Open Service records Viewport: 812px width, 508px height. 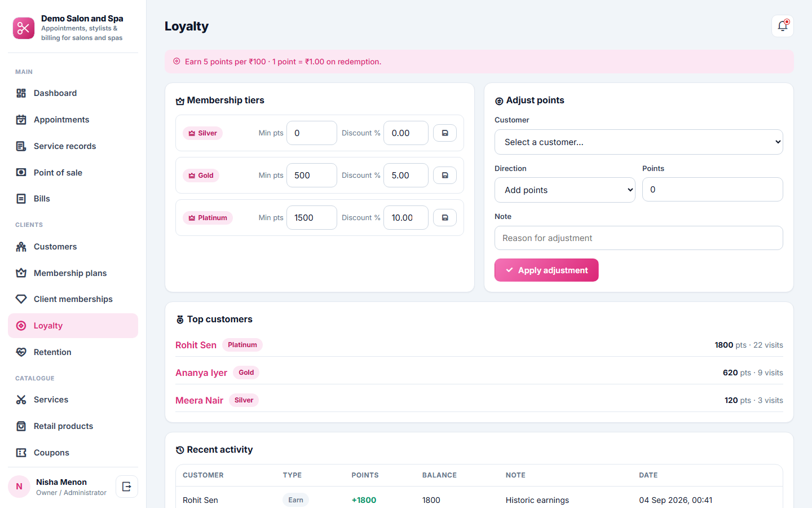73,146
